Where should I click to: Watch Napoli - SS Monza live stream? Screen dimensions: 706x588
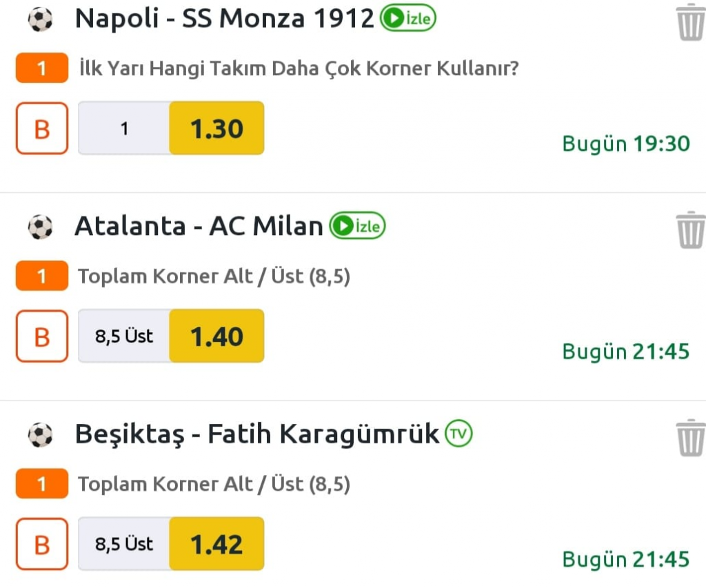408,19
